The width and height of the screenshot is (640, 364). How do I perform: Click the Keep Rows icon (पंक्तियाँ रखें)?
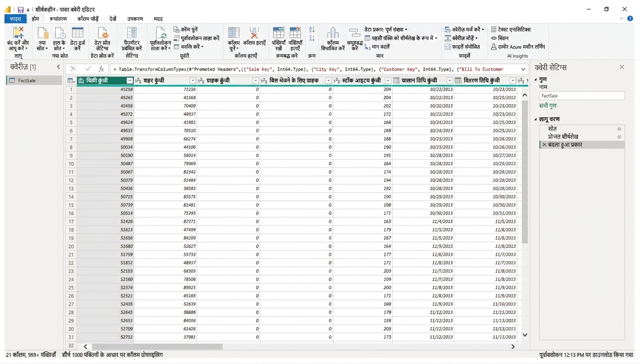pos(279,33)
